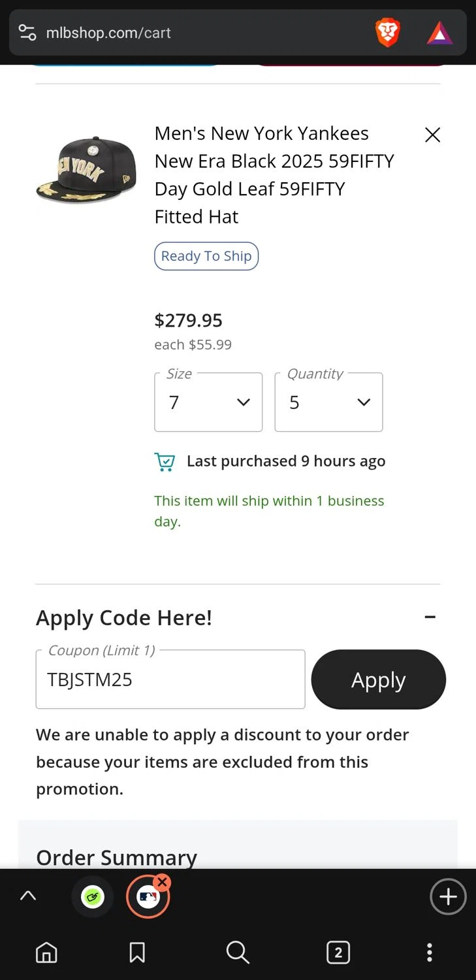Expand the tab strip with up chevron

(28, 896)
